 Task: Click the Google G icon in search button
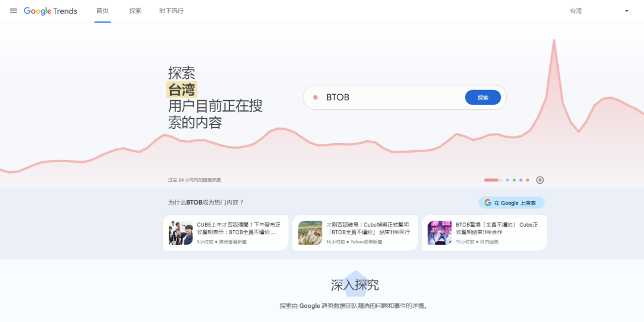[x=488, y=203]
